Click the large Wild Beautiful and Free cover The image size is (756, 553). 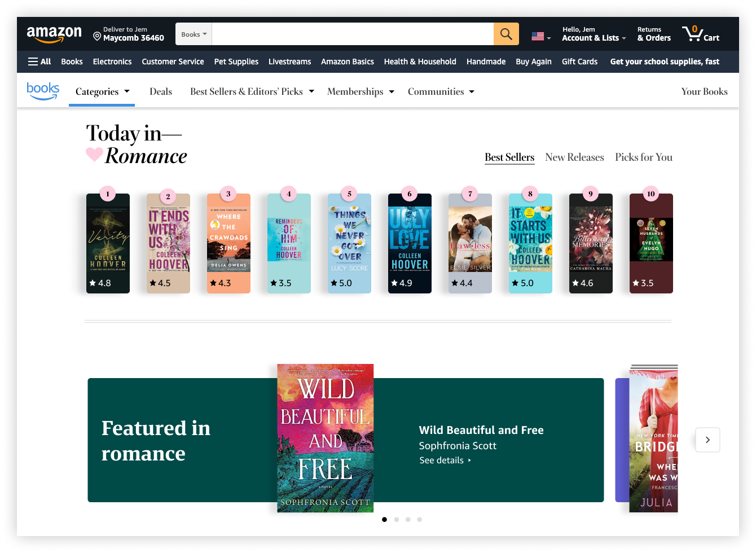coord(325,438)
